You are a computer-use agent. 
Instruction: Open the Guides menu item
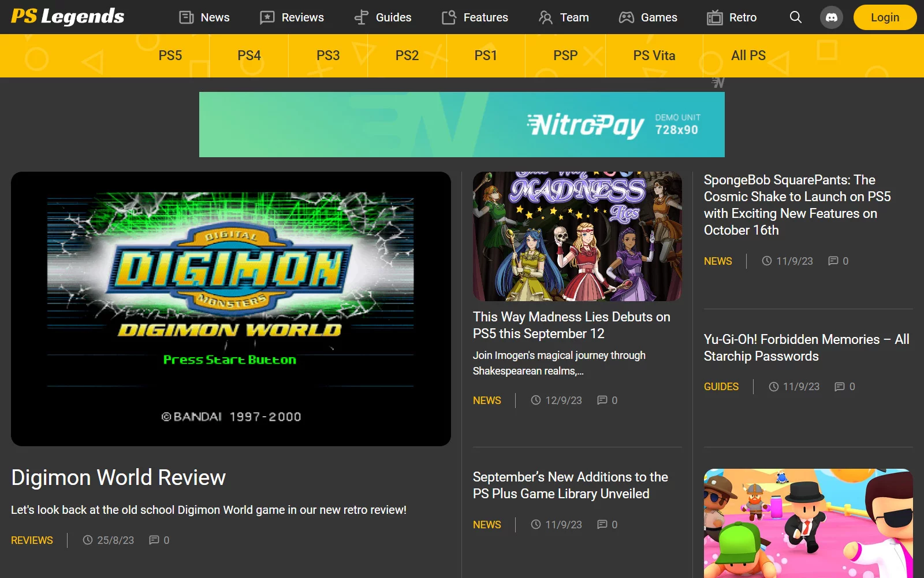pos(383,17)
